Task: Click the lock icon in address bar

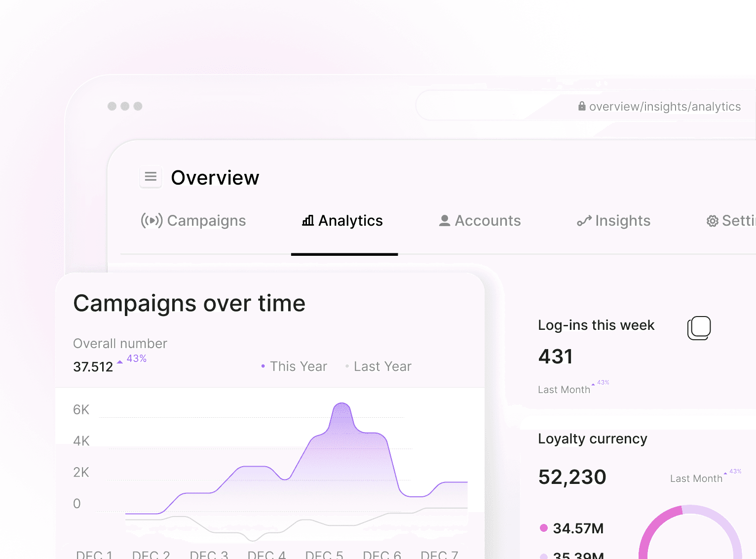Action: pos(582,106)
